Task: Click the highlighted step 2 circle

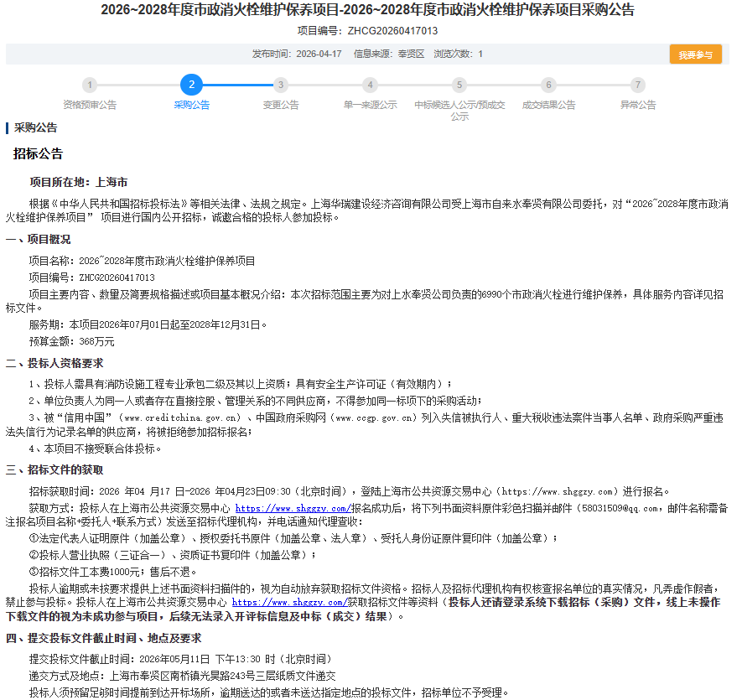Action: 191,85
